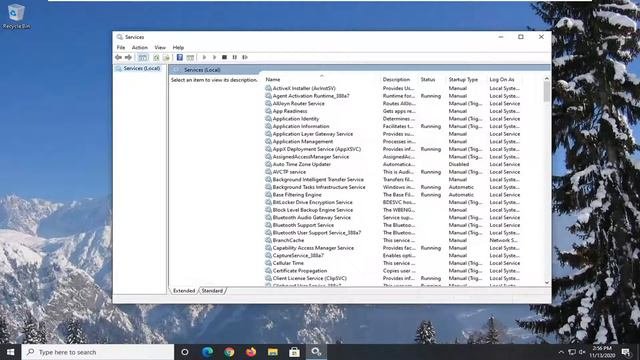Select the App Readiness service

point(289,111)
